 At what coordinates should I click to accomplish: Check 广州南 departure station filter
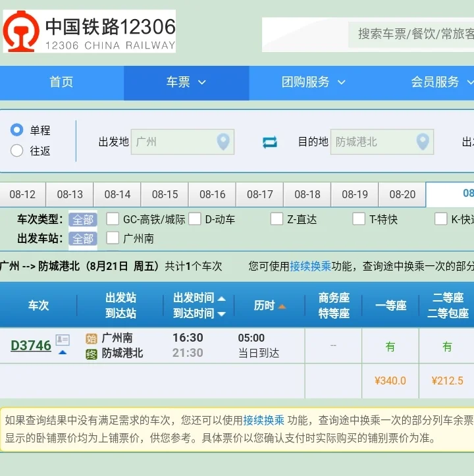coord(113,238)
